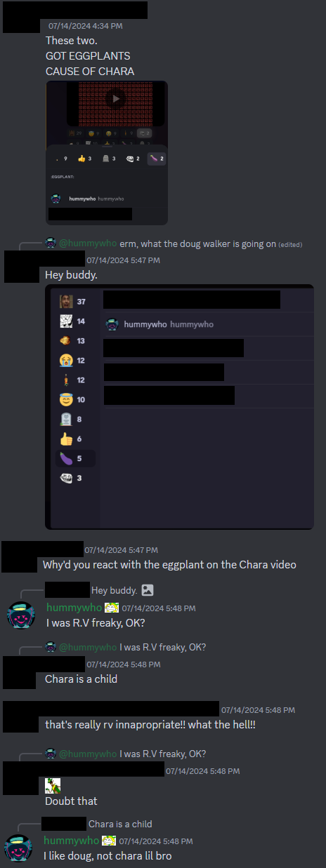Open hummywho's avatar on 'I like doug' message
Image resolution: width=326 pixels, height=868 pixels.
click(19, 848)
